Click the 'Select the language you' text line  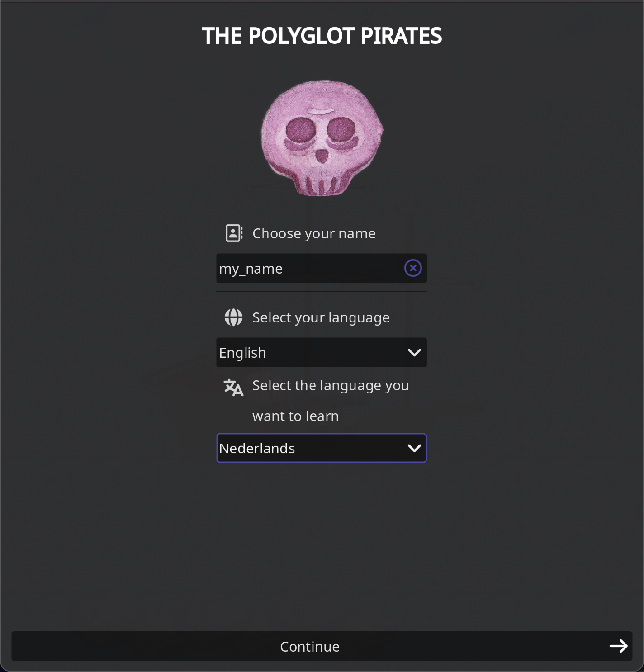[330, 385]
